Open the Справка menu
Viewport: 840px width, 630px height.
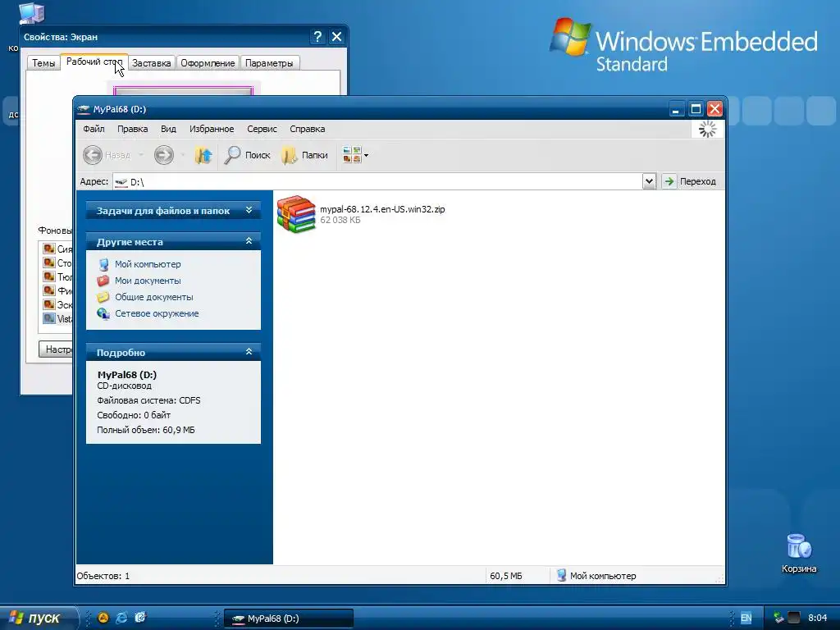[x=307, y=129]
